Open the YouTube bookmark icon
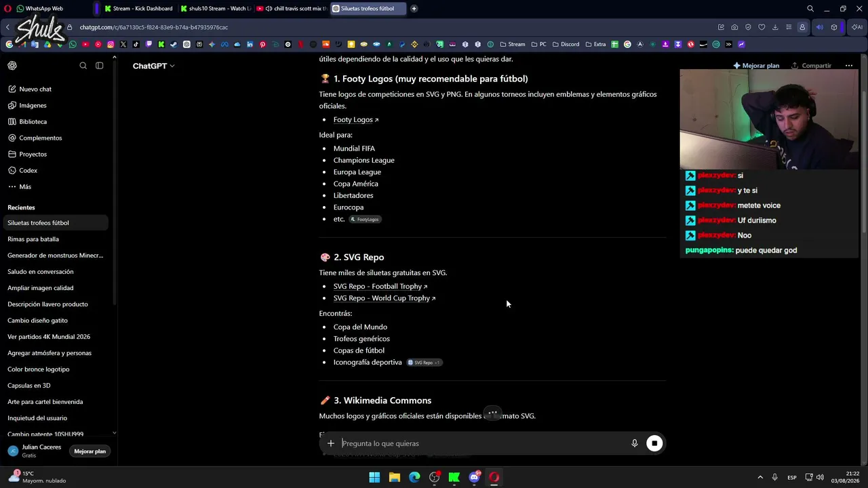 [x=85, y=45]
